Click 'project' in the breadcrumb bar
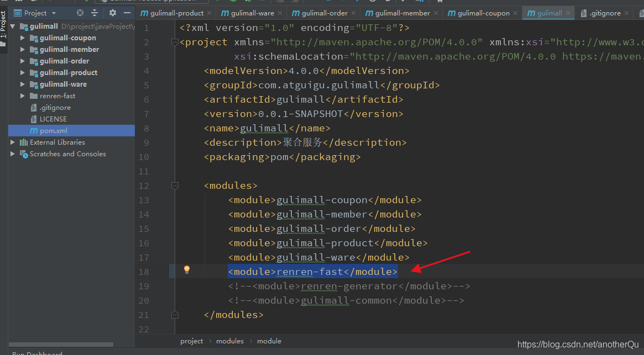Image resolution: width=644 pixels, height=355 pixels. tap(191, 341)
